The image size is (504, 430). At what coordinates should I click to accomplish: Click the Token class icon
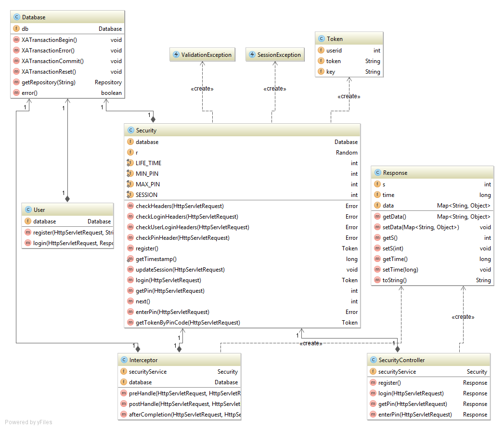[321, 39]
